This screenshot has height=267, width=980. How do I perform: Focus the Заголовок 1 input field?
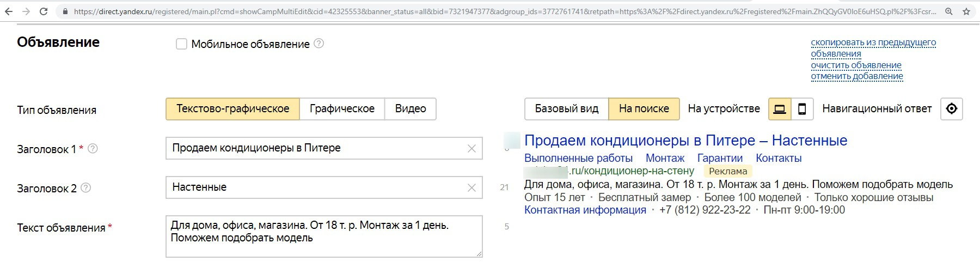pyautogui.click(x=324, y=148)
